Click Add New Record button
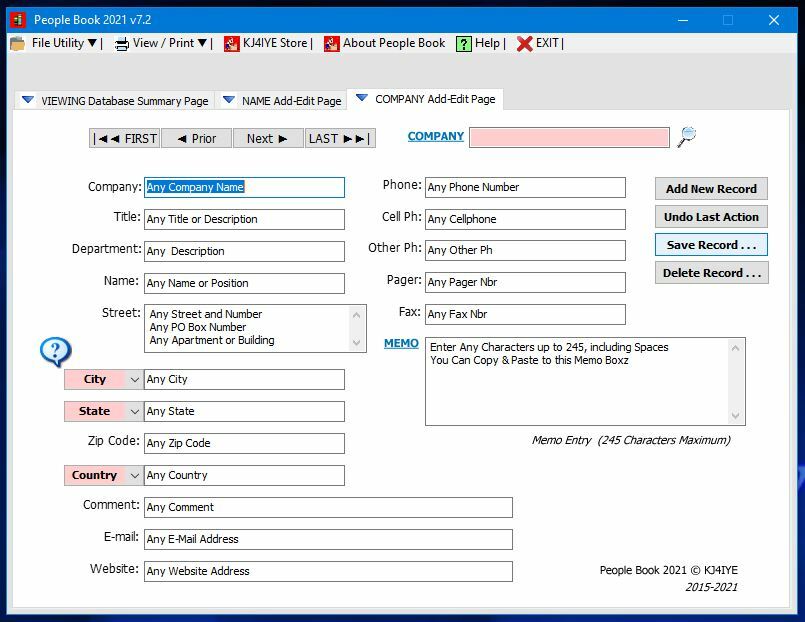This screenshot has width=805, height=622. [x=711, y=189]
